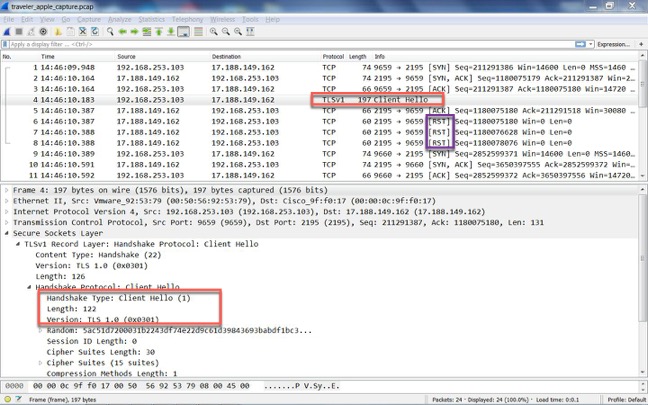This screenshot has width=648, height=405.
Task: Click the Expression... button
Action: [613, 44]
